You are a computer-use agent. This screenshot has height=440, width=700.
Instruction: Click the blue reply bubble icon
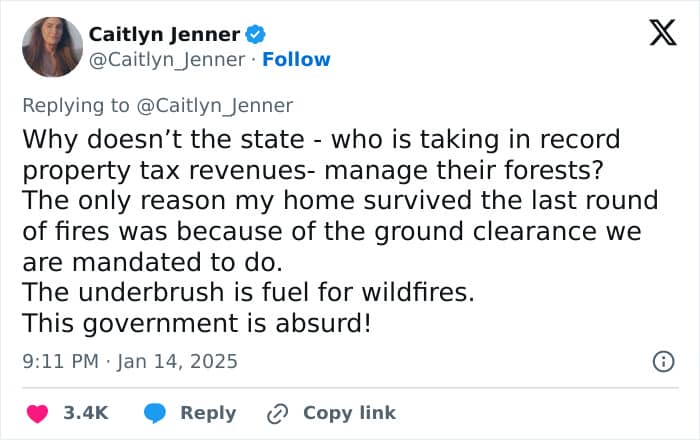pyautogui.click(x=154, y=413)
